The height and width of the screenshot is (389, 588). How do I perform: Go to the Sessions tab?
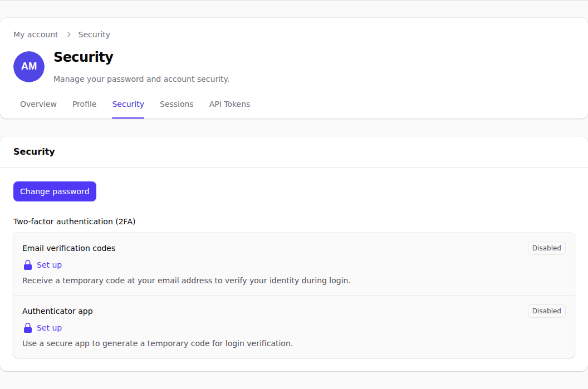tap(177, 104)
